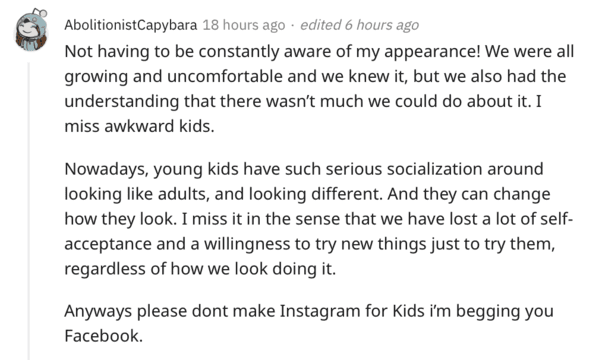The width and height of the screenshot is (599, 360).
Task: Click the line "regardless of how we look doing it."
Action: [200, 269]
